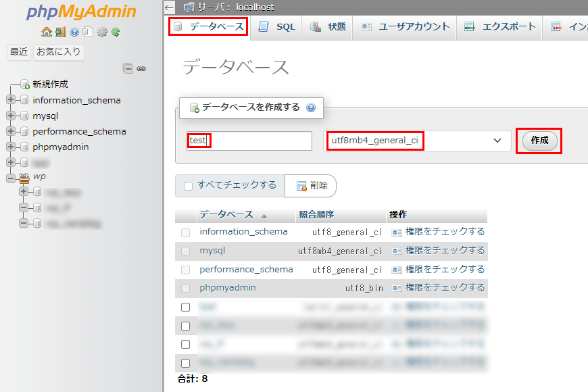Check the last database row checkbox
The height and width of the screenshot is (392, 588).
click(186, 363)
